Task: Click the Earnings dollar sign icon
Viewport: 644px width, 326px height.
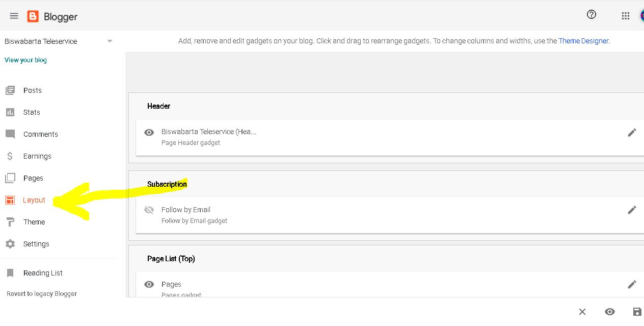Action: pyautogui.click(x=10, y=156)
